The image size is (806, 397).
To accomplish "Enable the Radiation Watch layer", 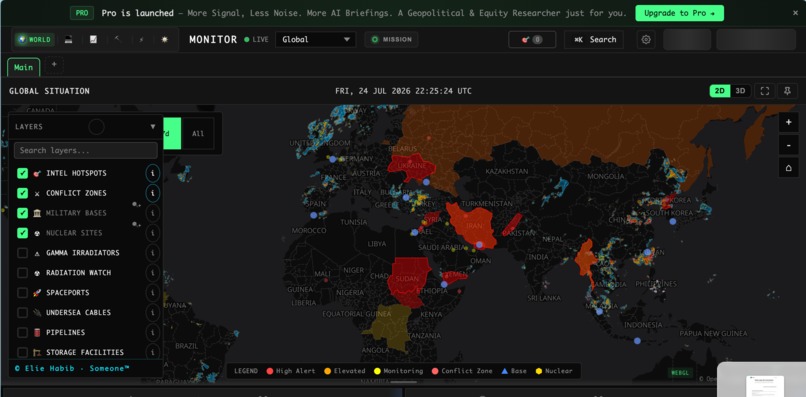I will 22,273.
